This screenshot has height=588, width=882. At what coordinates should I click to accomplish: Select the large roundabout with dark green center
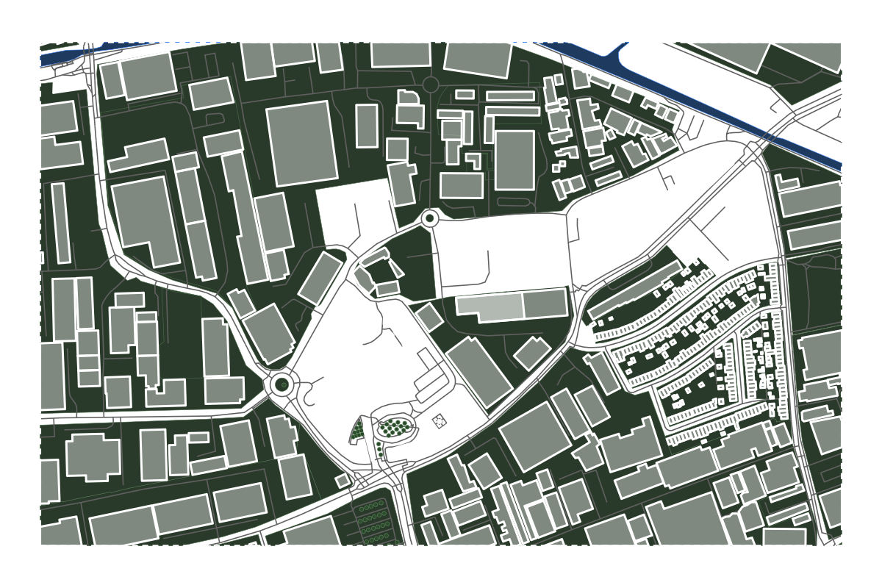pyautogui.click(x=282, y=384)
